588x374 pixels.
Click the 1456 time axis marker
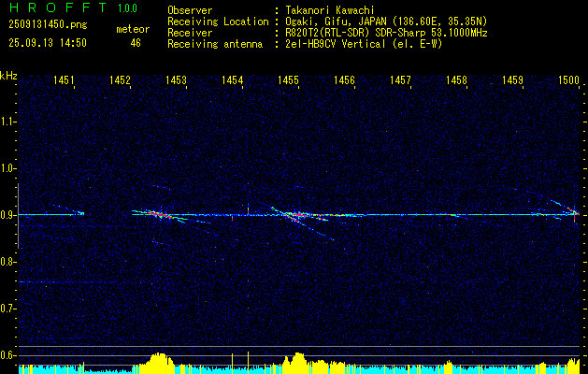pos(345,79)
